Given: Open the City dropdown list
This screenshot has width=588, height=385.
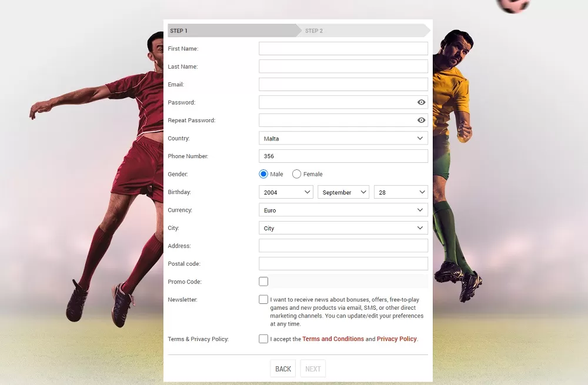Looking at the screenshot, I should pos(343,228).
